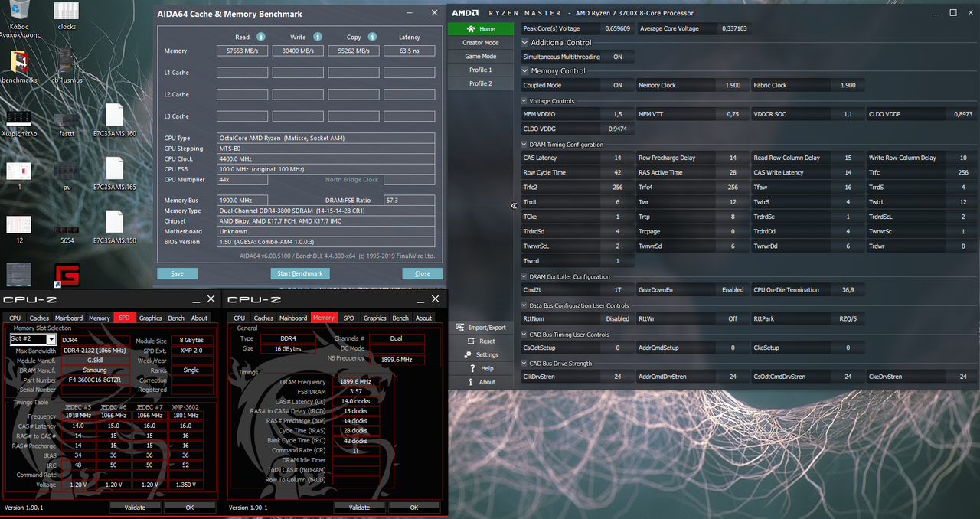This screenshot has width=980, height=519.
Task: Collapse the Additional Control section
Action: 524,43
